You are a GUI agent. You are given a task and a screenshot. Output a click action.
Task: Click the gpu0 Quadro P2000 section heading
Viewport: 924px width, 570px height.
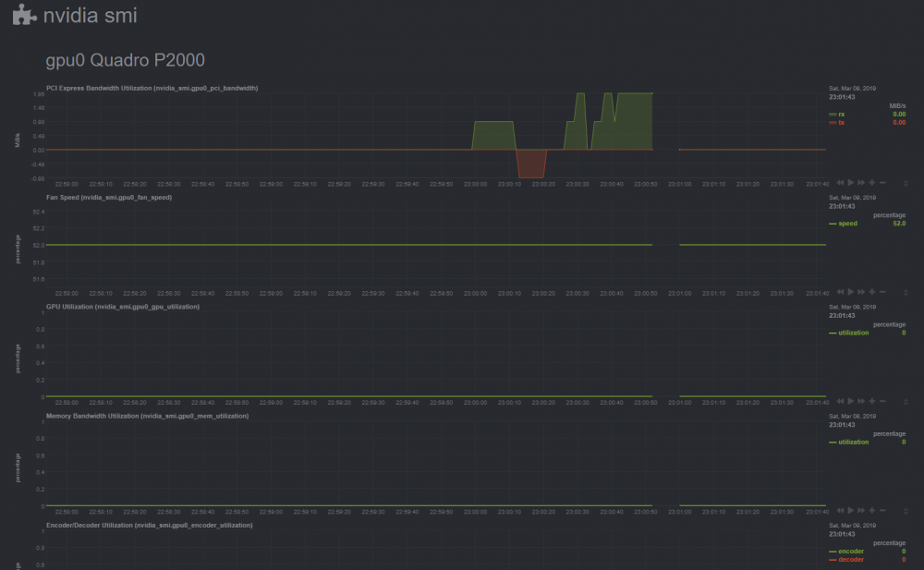pos(125,60)
